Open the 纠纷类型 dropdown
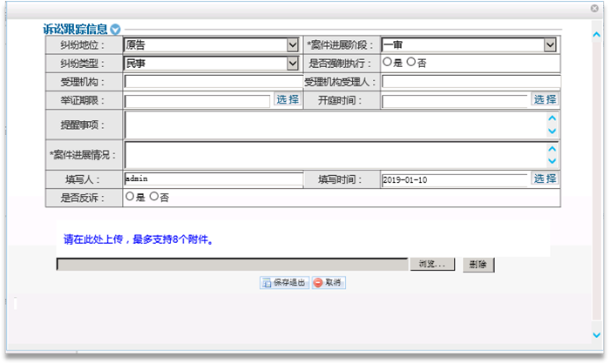Viewport: 610px width, 364px height. pos(293,64)
